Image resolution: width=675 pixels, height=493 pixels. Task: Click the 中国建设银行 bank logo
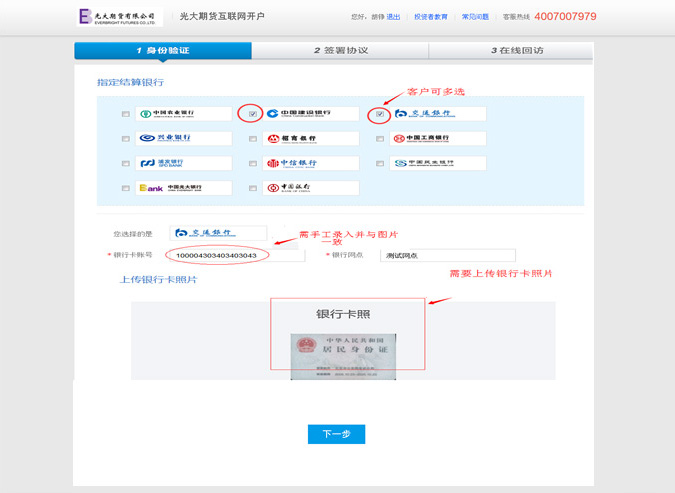[x=311, y=114]
